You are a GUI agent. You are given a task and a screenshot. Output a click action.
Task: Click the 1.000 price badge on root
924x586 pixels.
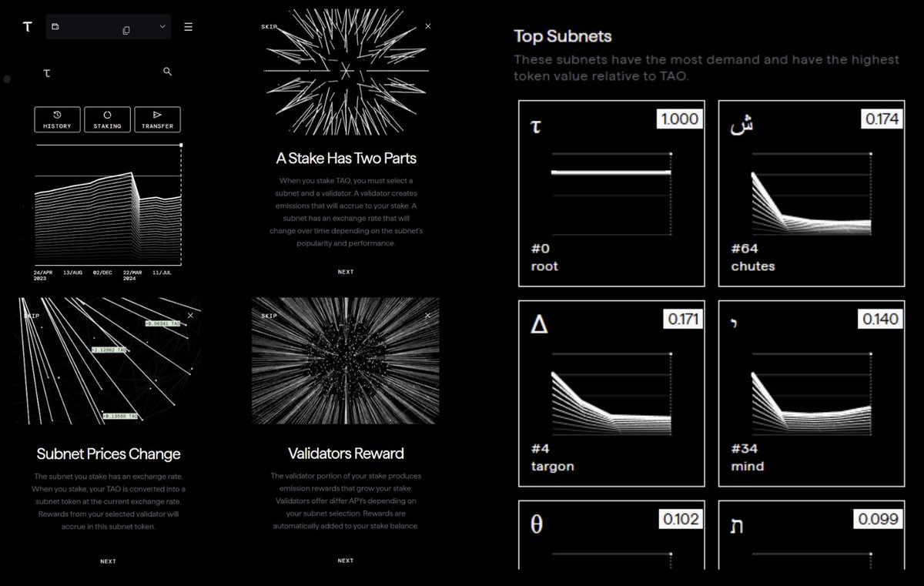678,119
